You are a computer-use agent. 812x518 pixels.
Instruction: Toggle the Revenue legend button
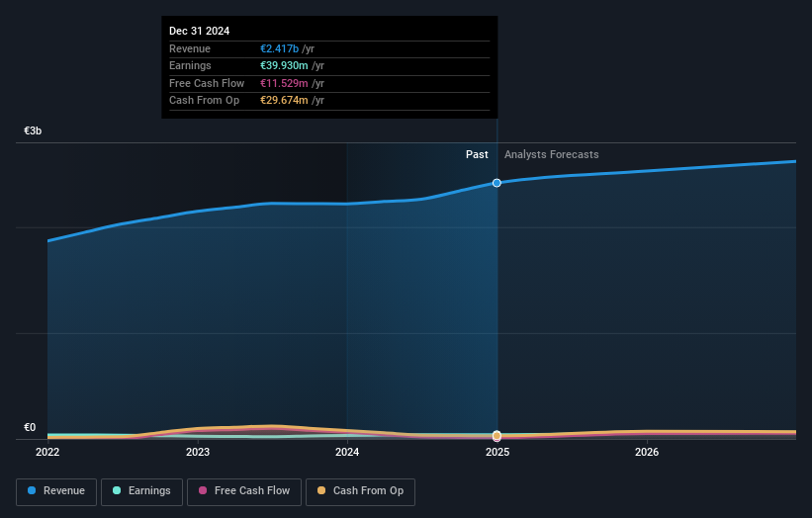pyautogui.click(x=56, y=491)
